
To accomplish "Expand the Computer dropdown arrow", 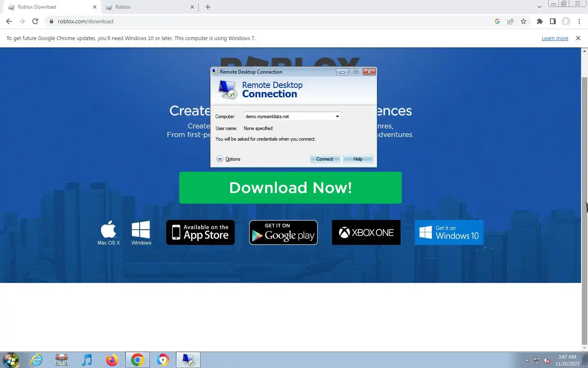I will 337,117.
